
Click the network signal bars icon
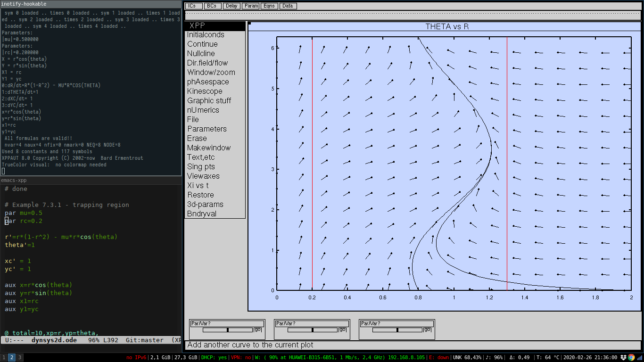(x=639, y=357)
